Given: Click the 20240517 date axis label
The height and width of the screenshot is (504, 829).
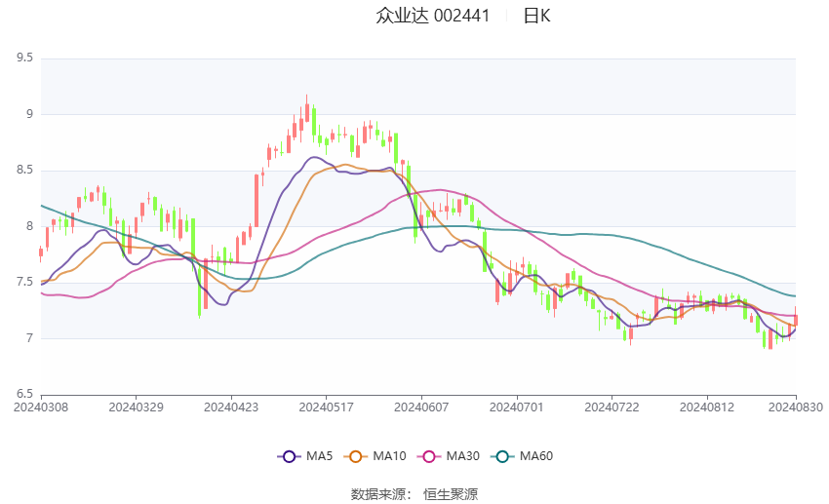Looking at the screenshot, I should click(326, 406).
